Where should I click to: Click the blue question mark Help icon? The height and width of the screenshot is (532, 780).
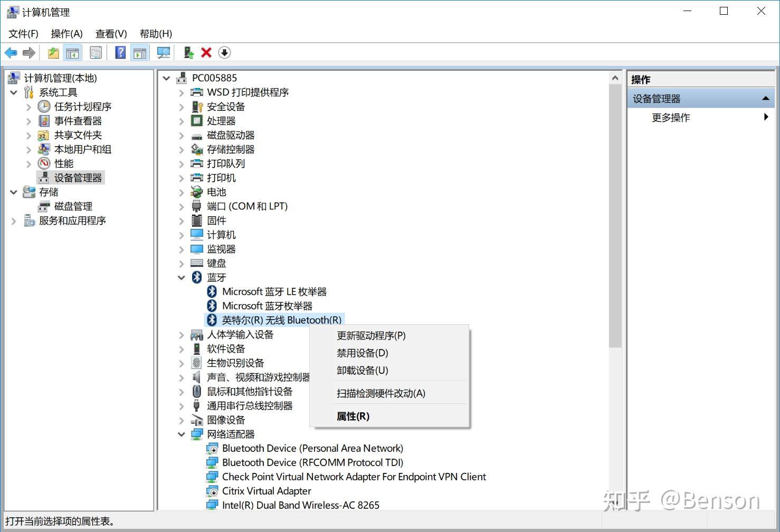120,53
